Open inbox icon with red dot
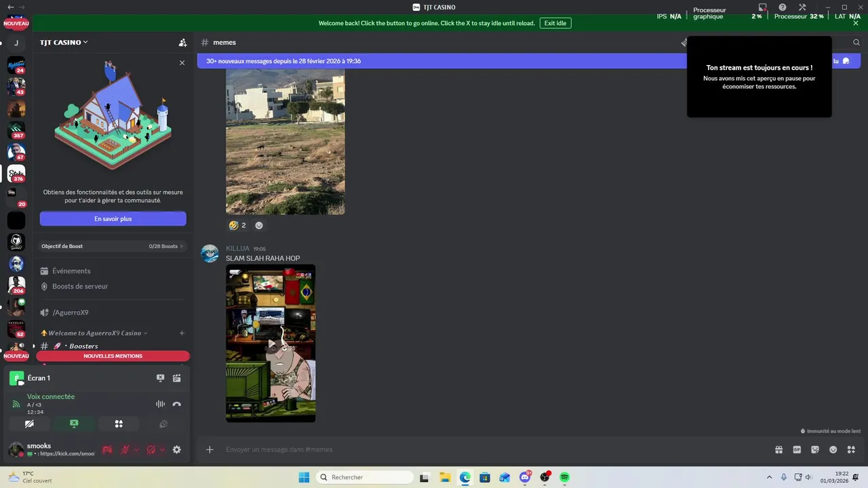868x488 pixels. coord(762,7)
